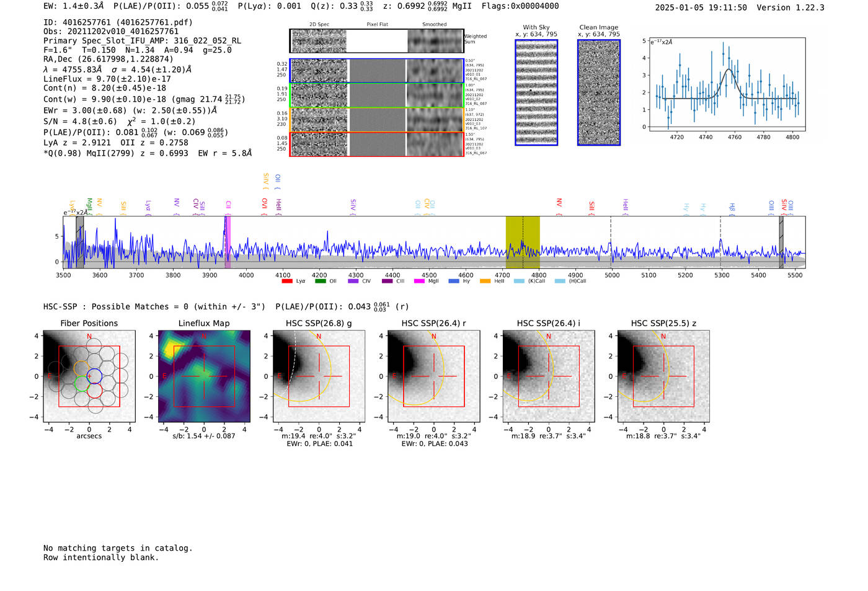This screenshot has width=868, height=591.
Task: Select the red-bordered 2D fiber spectrum row
Action: click(377, 144)
